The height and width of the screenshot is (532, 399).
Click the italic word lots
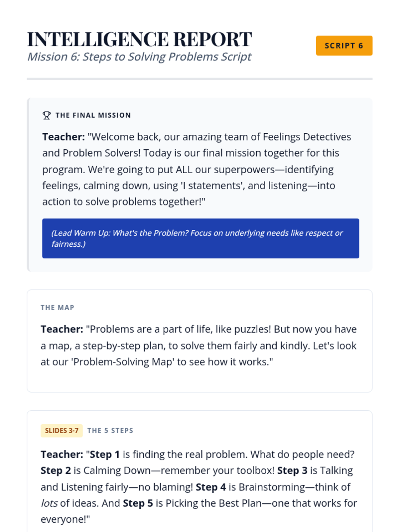[x=49, y=503]
